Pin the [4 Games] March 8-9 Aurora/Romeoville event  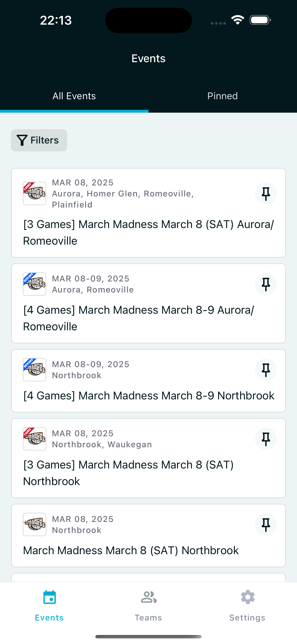(x=266, y=284)
